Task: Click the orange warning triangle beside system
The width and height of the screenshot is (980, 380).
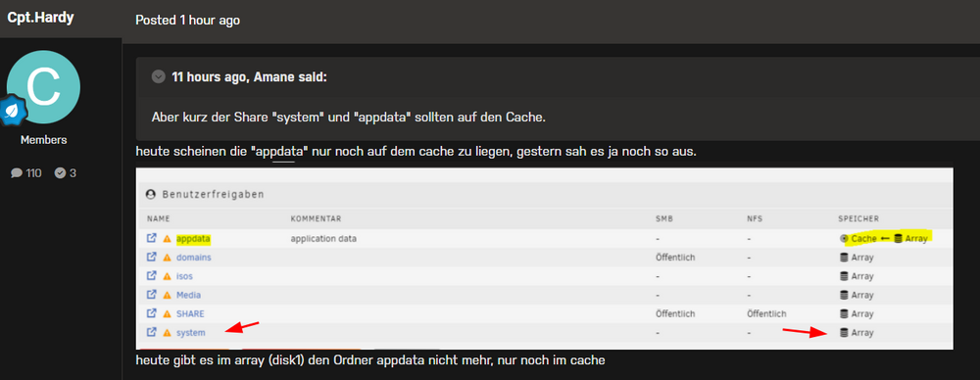Action: tap(167, 333)
